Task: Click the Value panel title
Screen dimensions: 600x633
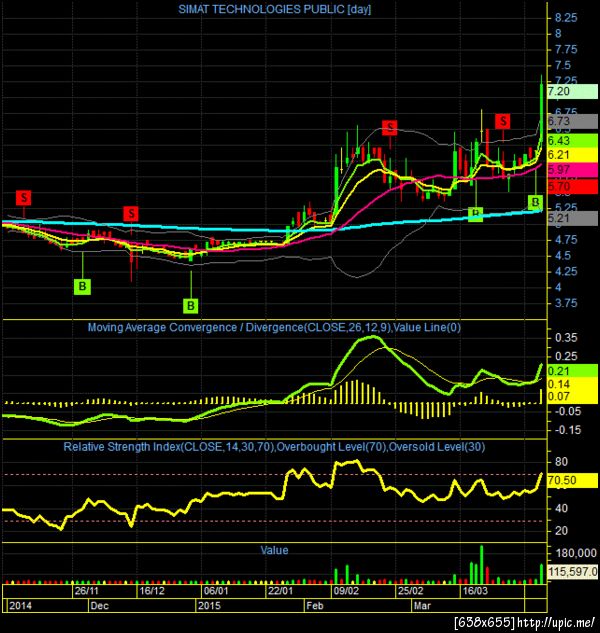Action: pos(274,550)
